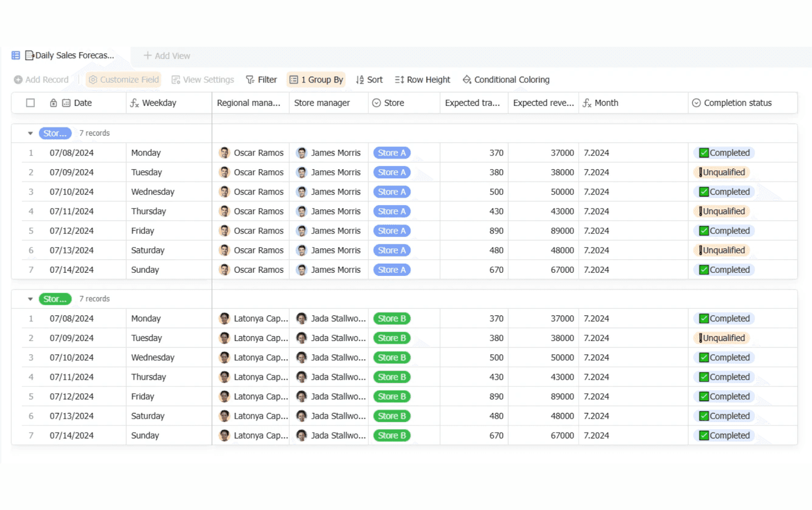Click the Regional mana... column header

coord(251,103)
